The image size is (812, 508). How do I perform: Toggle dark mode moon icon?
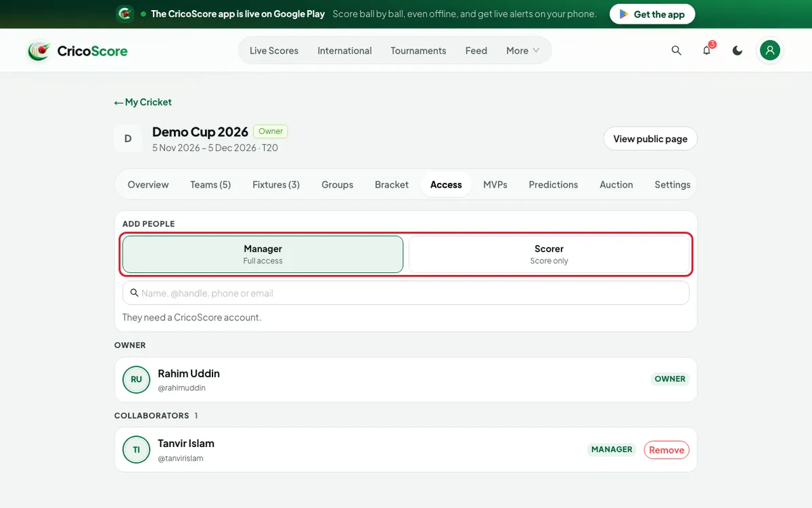pos(738,51)
